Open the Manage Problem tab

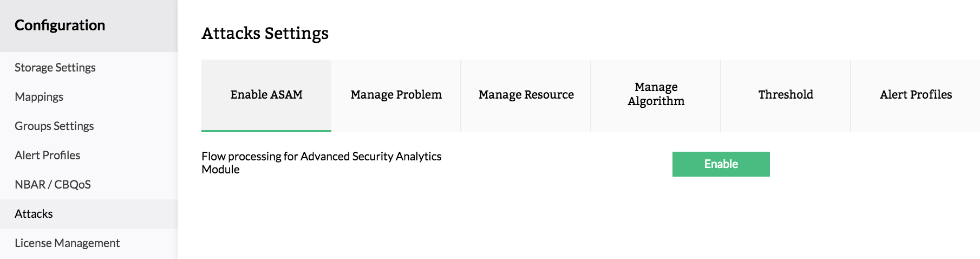coord(396,95)
